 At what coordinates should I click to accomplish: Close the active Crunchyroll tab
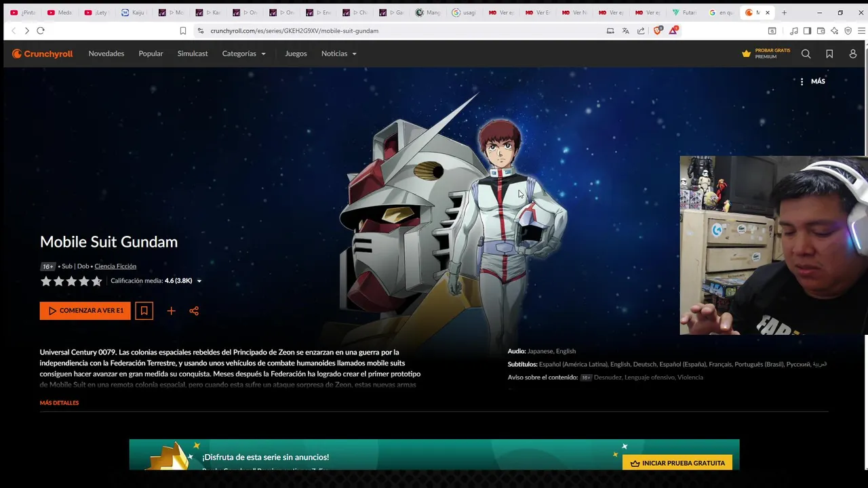point(768,12)
